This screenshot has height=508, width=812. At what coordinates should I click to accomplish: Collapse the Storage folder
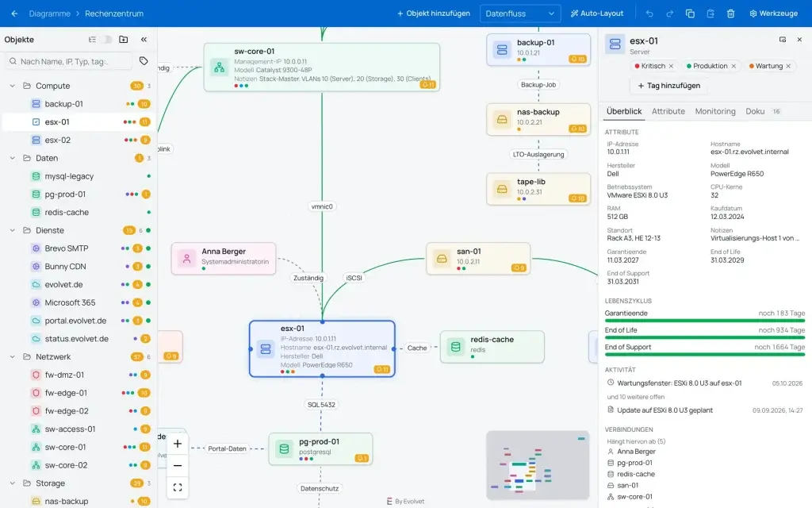tap(13, 483)
